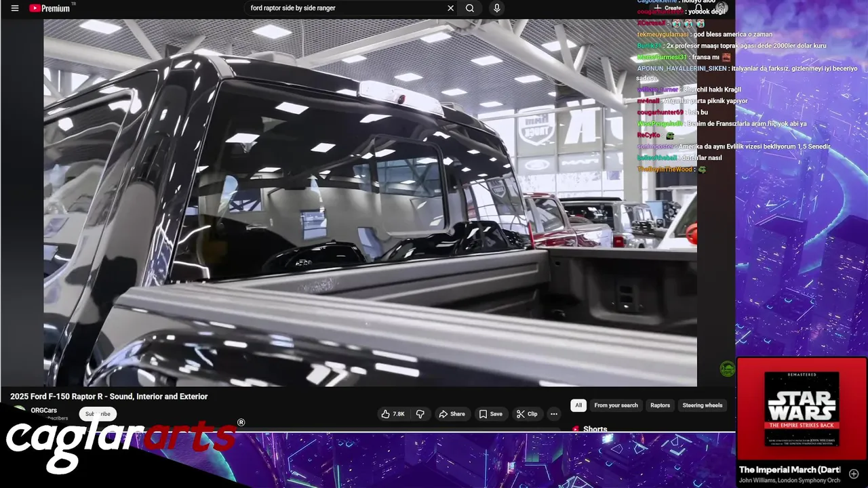Click the Shorts section heading
The image size is (868, 488).
pos(595,429)
